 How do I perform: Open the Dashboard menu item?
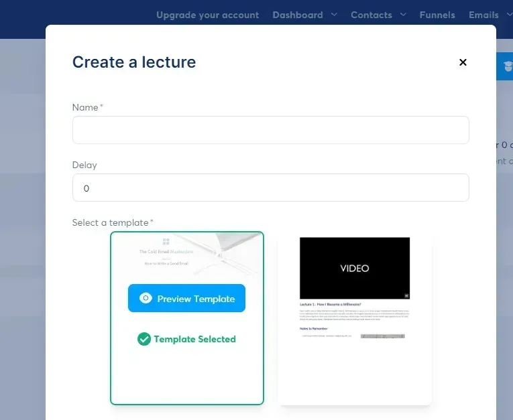pos(298,15)
